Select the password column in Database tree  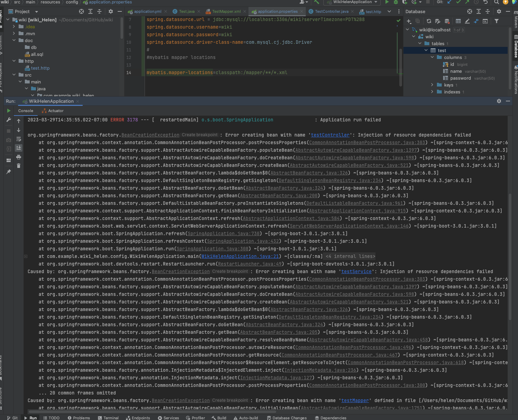[x=460, y=78]
